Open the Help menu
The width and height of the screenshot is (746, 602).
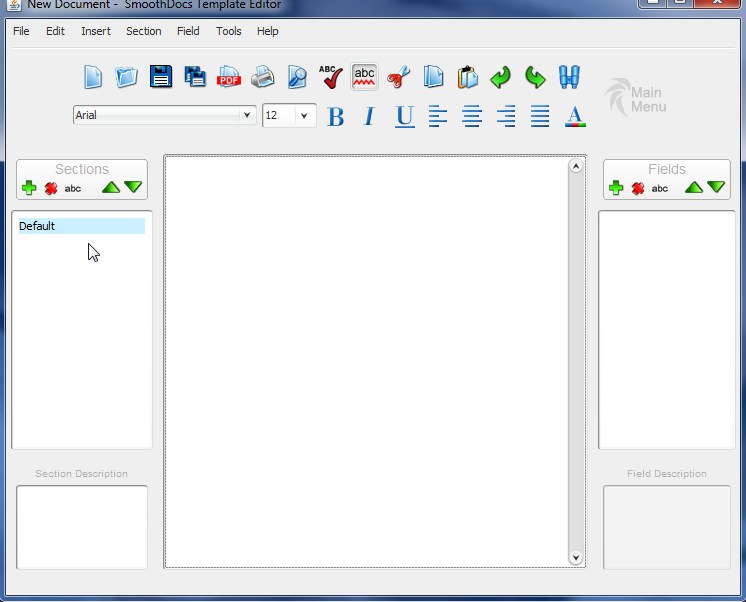click(x=268, y=31)
